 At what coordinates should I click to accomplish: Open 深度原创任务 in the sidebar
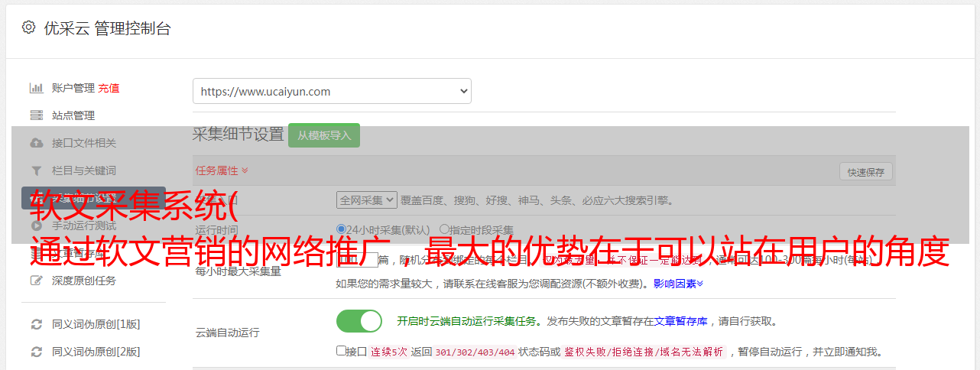(x=84, y=281)
